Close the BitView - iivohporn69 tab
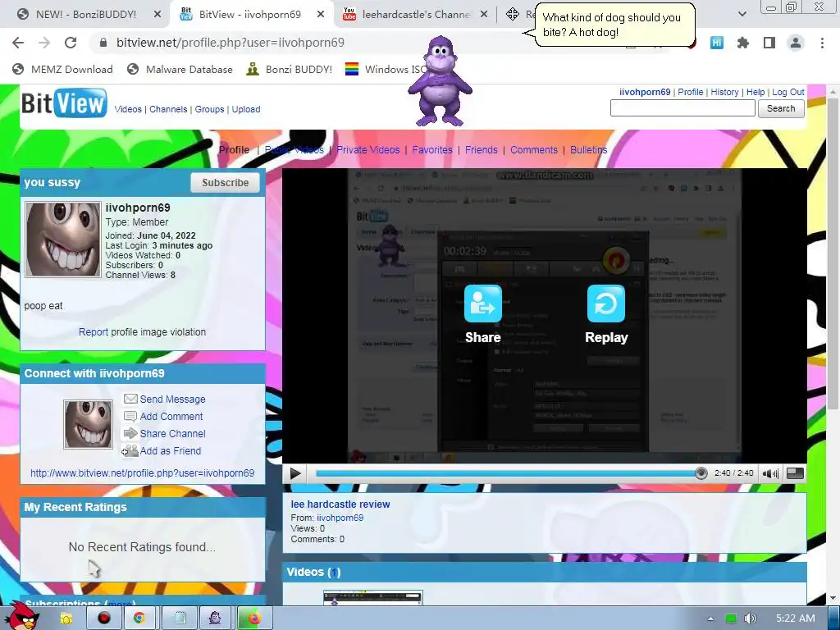This screenshot has height=630, width=840. click(321, 15)
